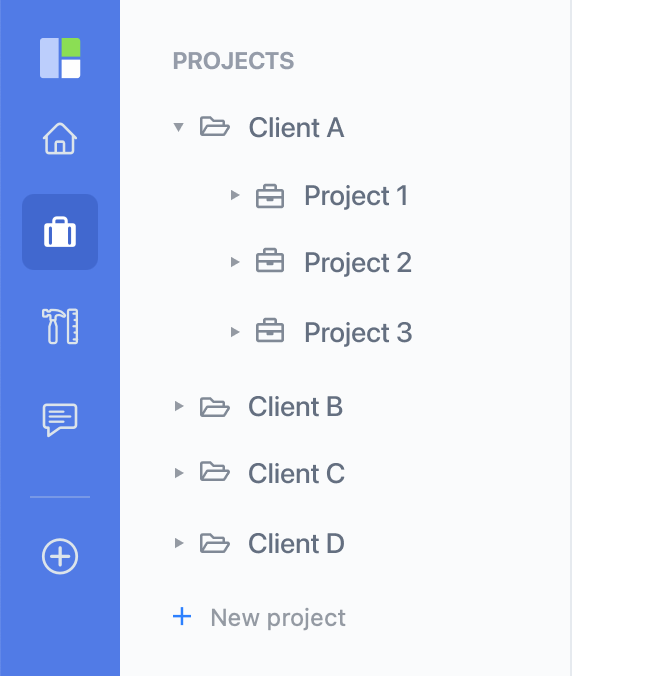Click the circled plus add icon

coord(60,556)
